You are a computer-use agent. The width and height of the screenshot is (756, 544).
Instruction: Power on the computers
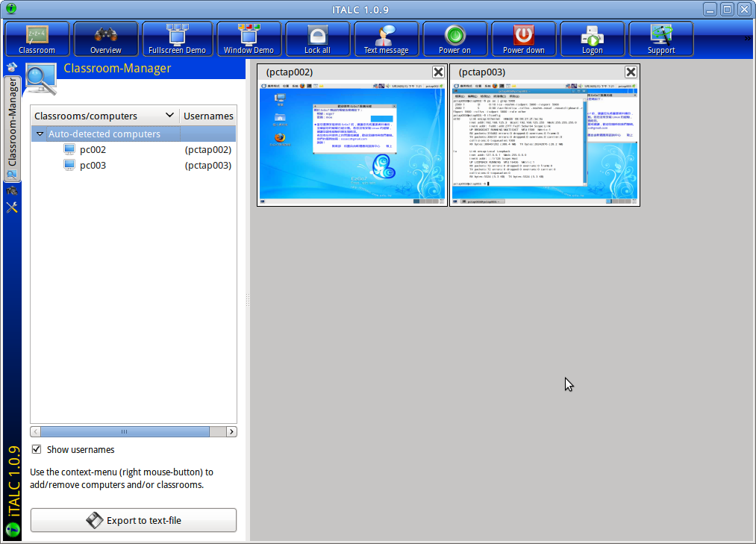tap(454, 39)
